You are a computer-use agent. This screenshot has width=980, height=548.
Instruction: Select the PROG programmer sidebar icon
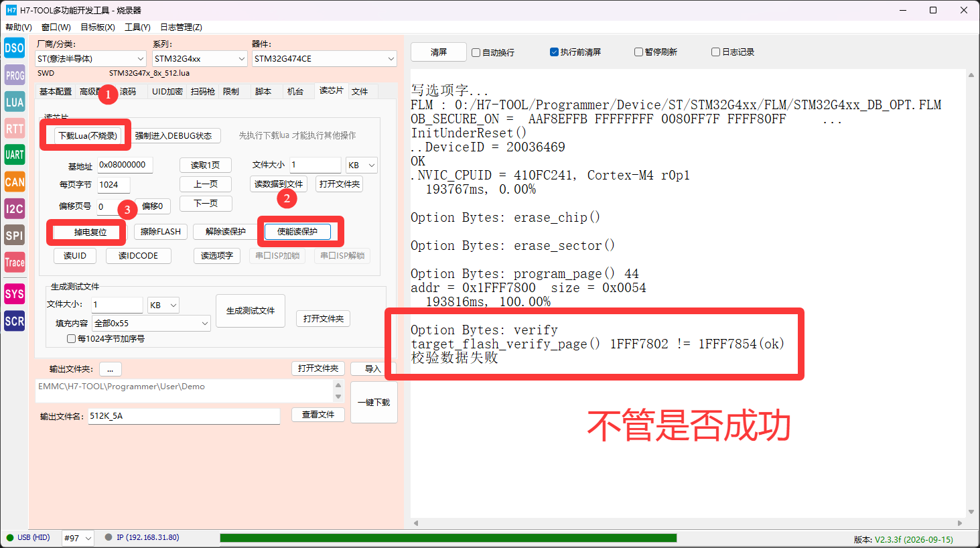point(15,75)
